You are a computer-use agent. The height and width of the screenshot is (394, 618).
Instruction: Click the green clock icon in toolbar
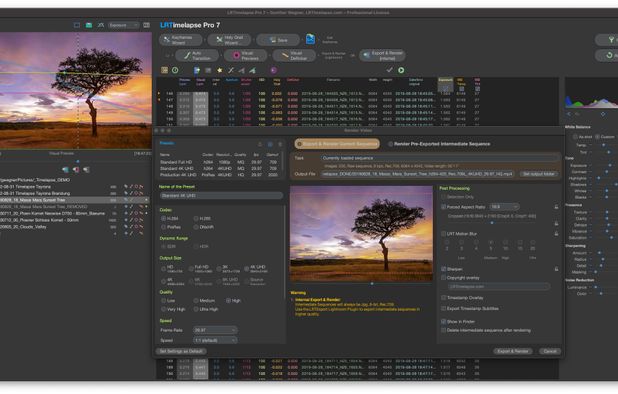point(175,70)
